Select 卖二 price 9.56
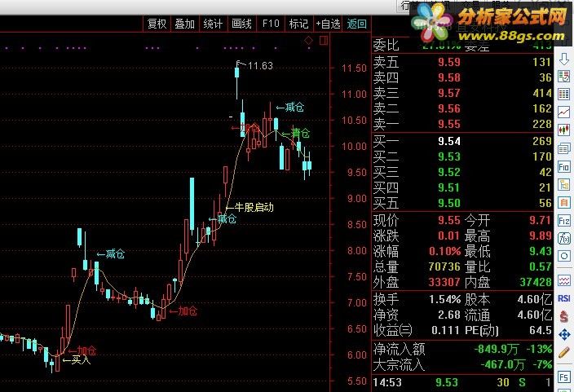 [448, 108]
